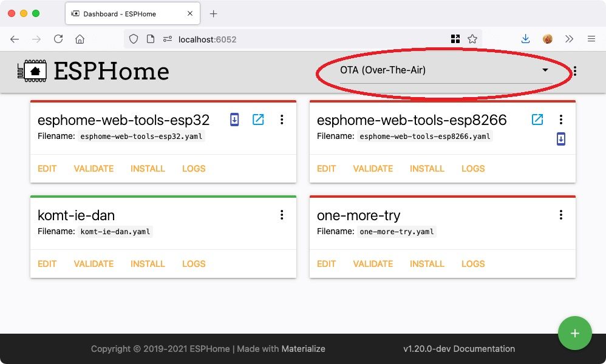Image resolution: width=606 pixels, height=364 pixels.
Task: Click the update available icon on esphome-web-tools-esp8266
Action: [561, 139]
